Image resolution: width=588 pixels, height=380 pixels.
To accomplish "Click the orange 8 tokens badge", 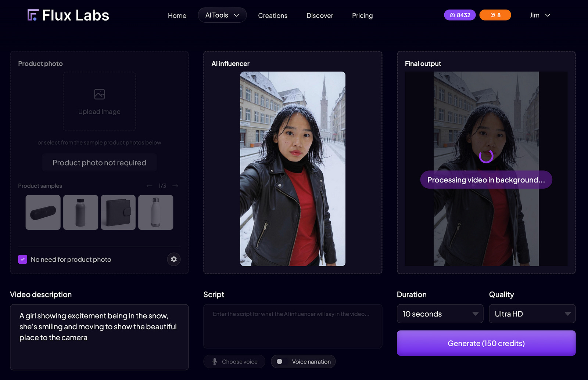I will click(495, 15).
